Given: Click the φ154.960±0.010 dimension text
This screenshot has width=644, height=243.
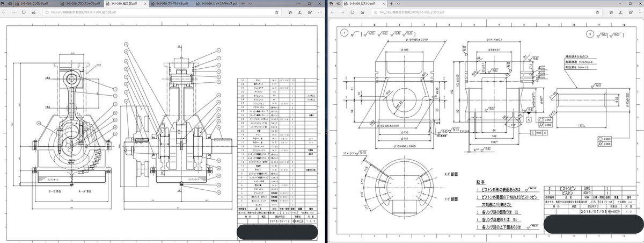Looking at the screenshot, I should coord(416,40).
